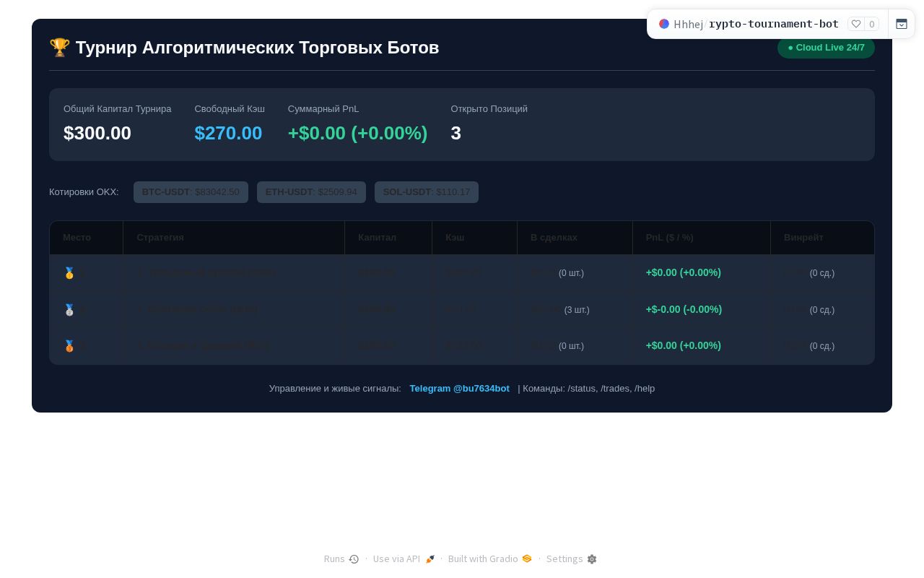Open the space menu window icon
The height and width of the screenshot is (578, 924).
(x=902, y=24)
